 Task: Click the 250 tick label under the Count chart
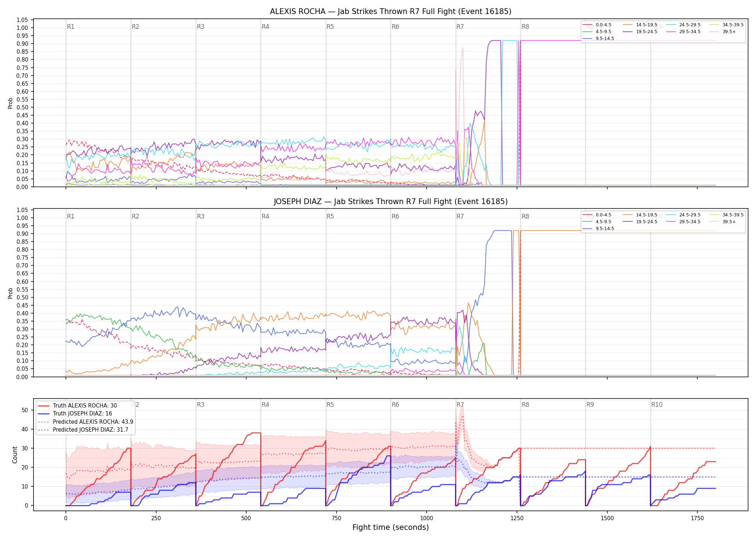[x=156, y=518]
